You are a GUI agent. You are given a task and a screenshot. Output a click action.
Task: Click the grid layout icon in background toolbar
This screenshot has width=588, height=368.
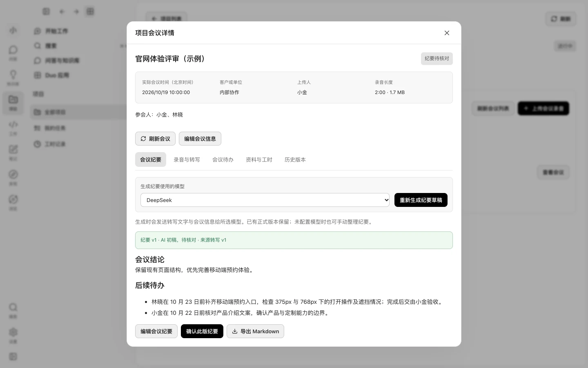[x=90, y=11]
